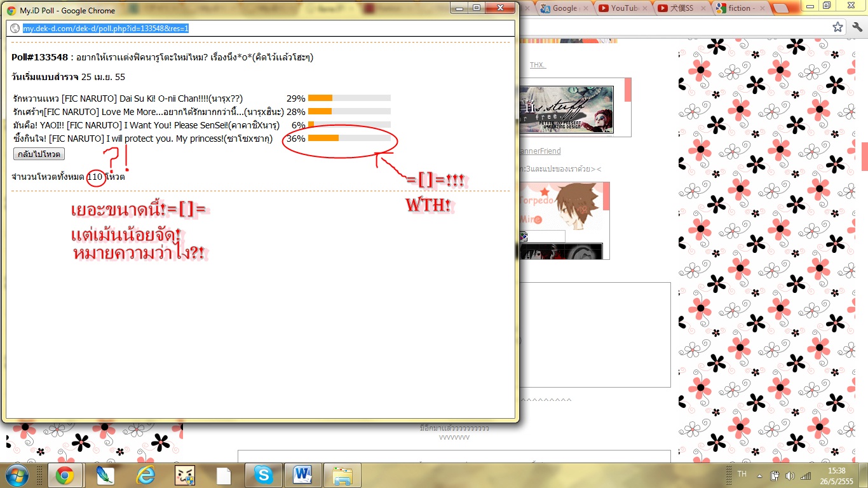Open Windows Explorer folder in taskbar

tap(342, 475)
